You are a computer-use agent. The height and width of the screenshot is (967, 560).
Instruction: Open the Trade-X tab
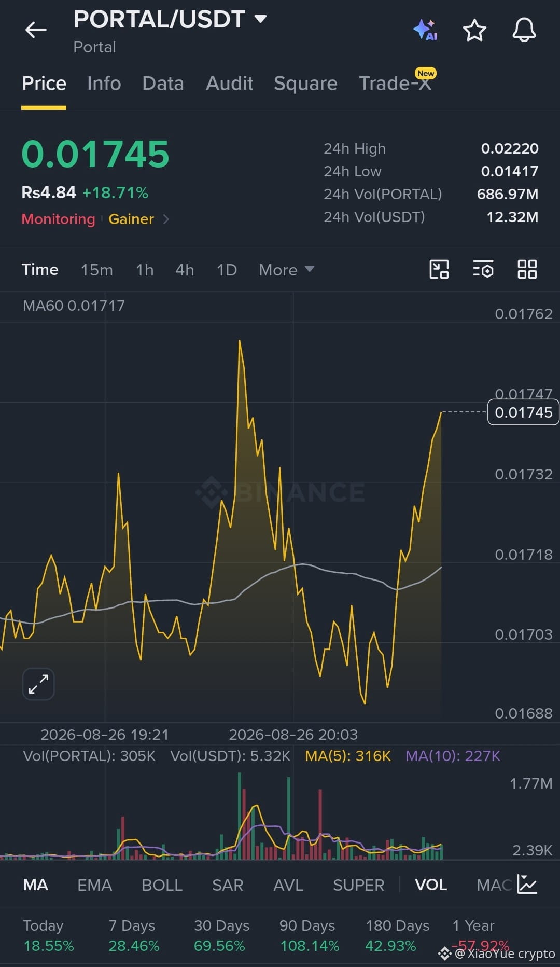click(x=396, y=84)
